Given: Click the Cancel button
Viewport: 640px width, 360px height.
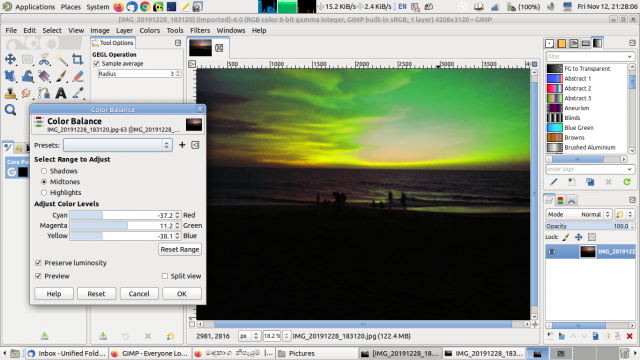Looking at the screenshot, I should (139, 293).
